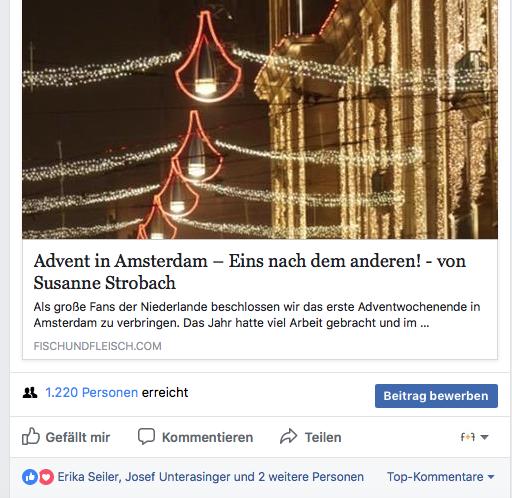Click the blue Like reaction icon
Screen dimensions: 512x498
coord(30,477)
